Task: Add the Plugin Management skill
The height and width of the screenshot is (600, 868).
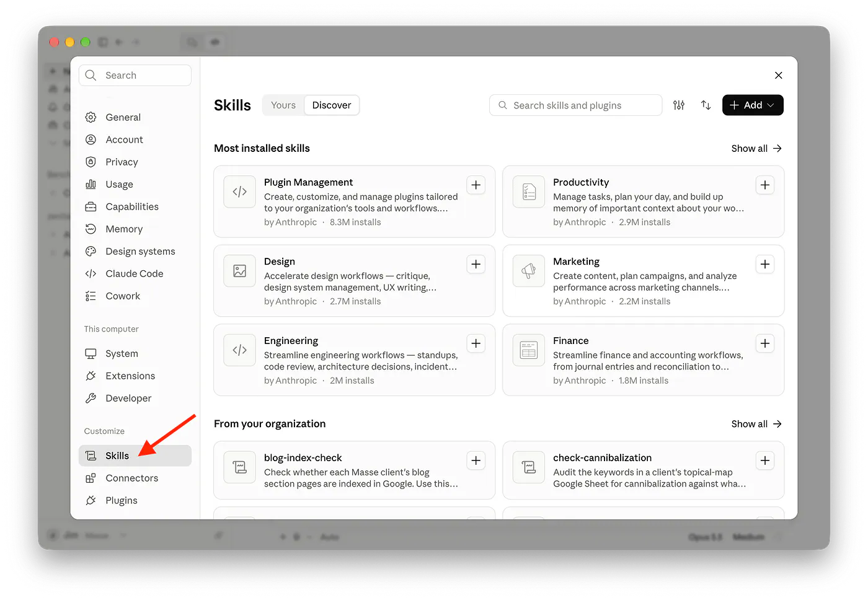Action: (x=476, y=185)
